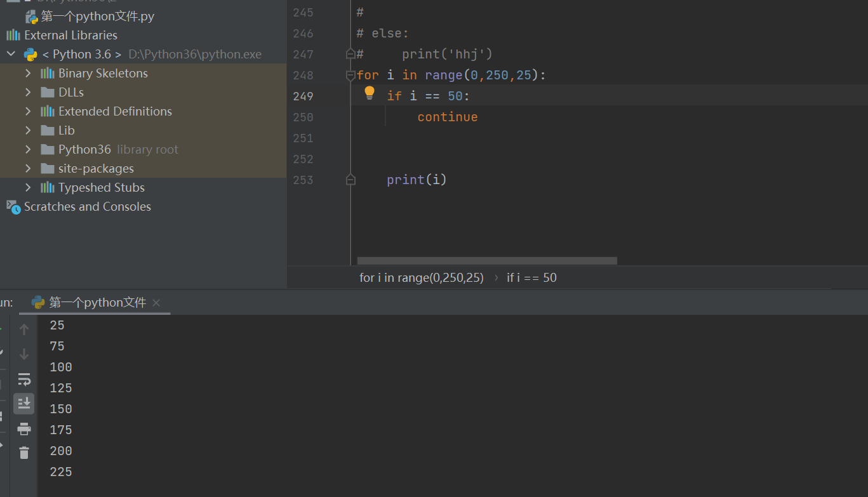Expand the Typeshed Stubs arrow
Viewport: 868px width, 497px height.
tap(28, 187)
